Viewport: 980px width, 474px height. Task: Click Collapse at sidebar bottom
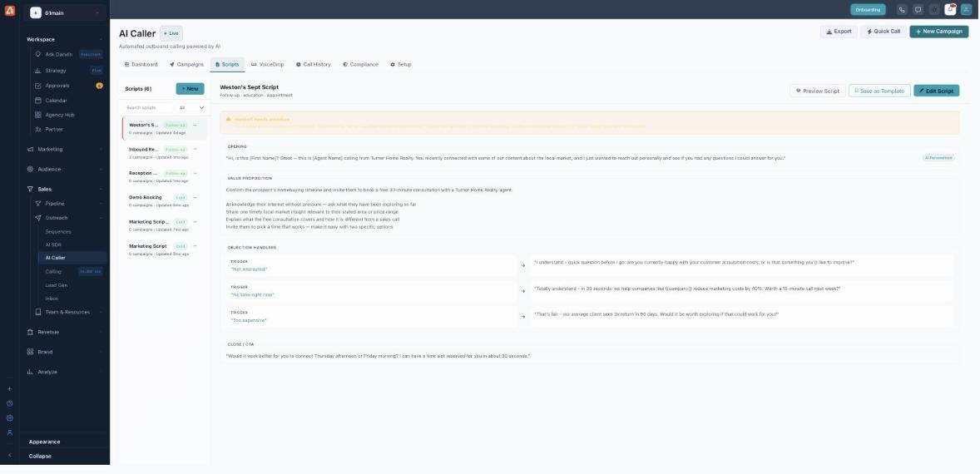click(40, 456)
